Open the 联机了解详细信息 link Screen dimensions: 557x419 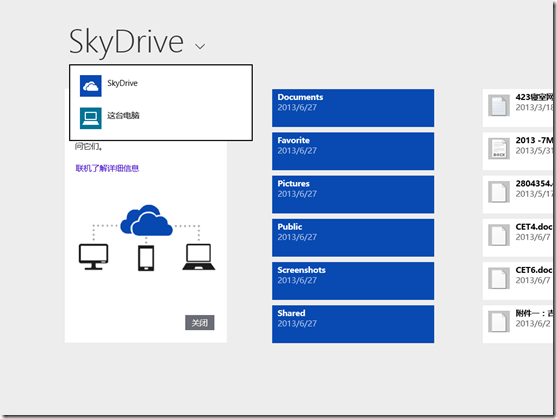click(107, 168)
